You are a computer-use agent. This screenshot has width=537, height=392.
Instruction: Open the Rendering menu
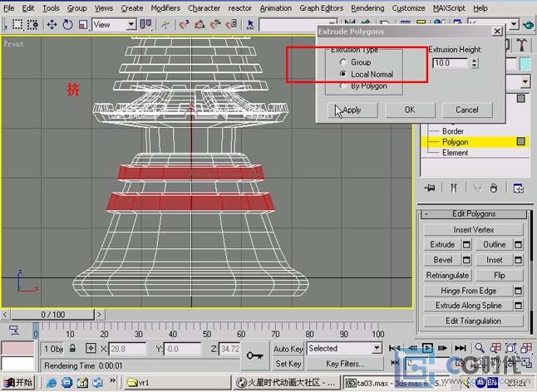pos(367,8)
